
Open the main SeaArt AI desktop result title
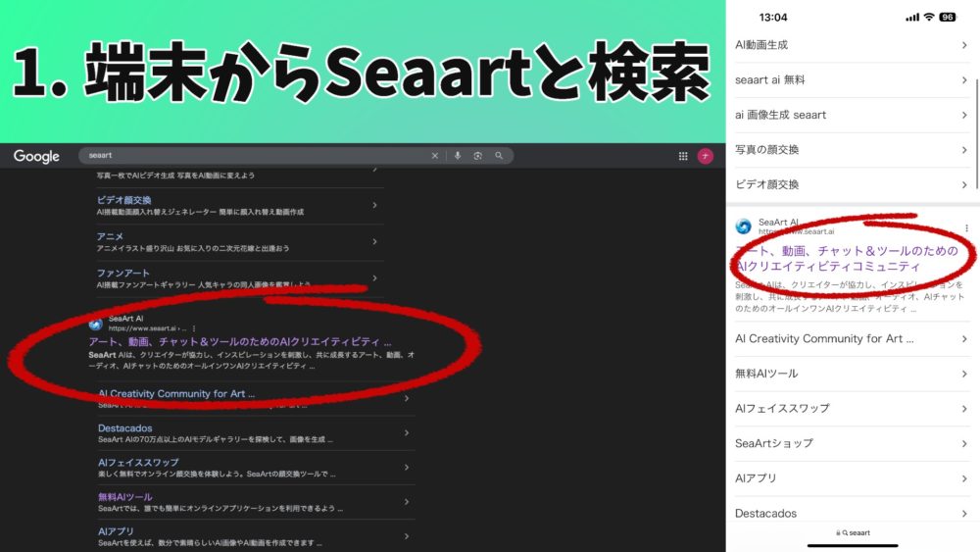pos(240,342)
